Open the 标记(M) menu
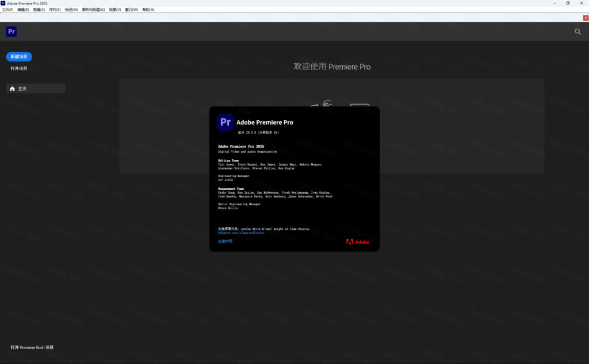589x364 pixels. 71,10
